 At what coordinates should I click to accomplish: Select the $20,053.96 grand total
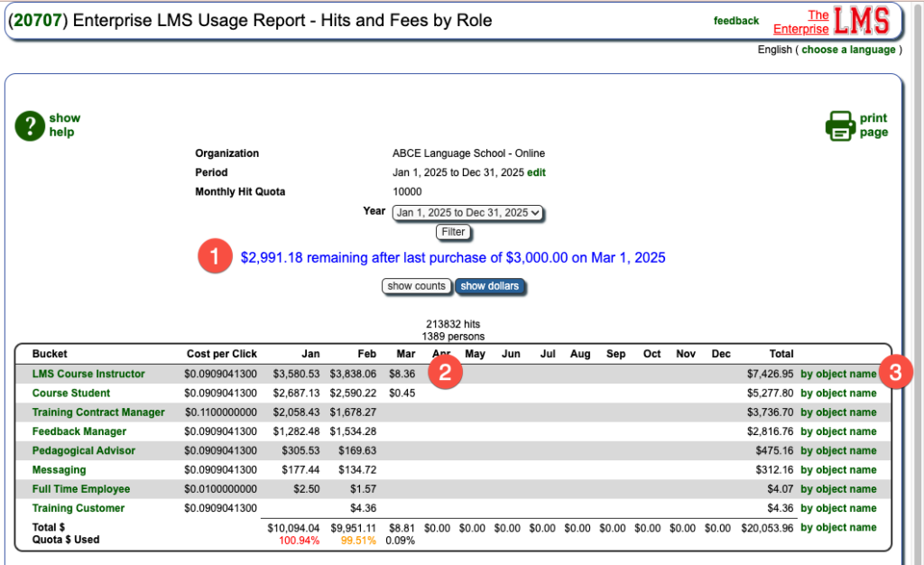click(767, 528)
